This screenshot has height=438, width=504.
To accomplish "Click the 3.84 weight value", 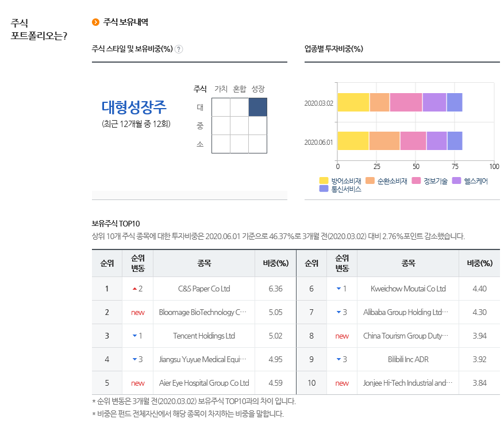I will [479, 383].
